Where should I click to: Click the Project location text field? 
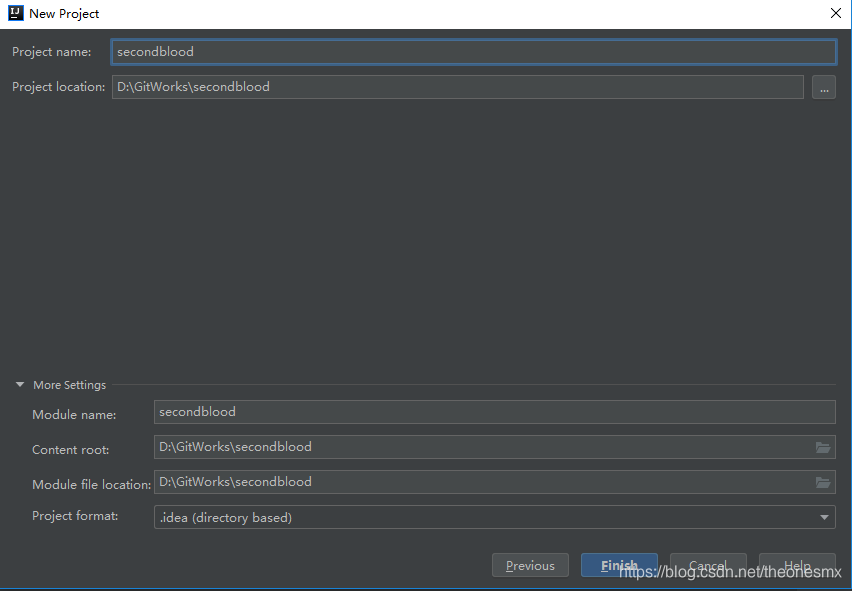click(458, 87)
